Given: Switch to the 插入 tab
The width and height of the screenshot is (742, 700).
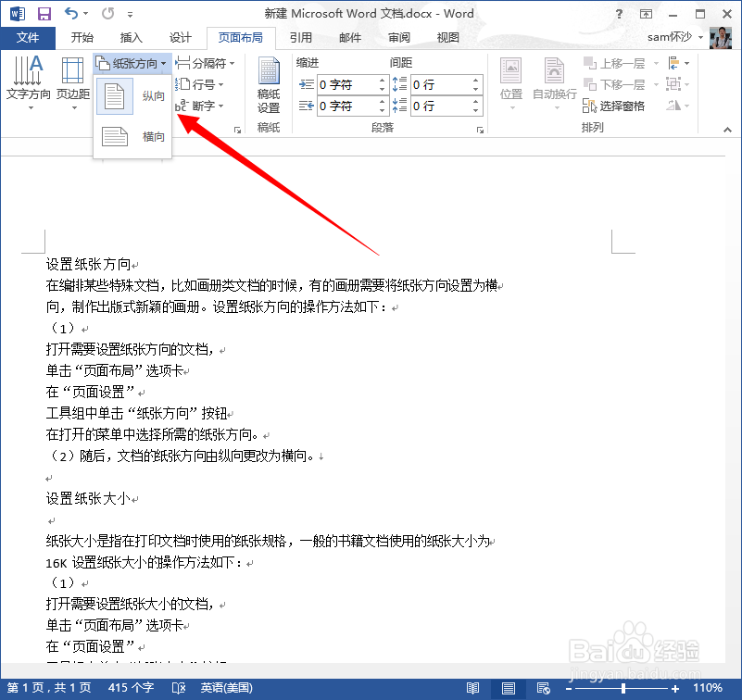Looking at the screenshot, I should 132,37.
